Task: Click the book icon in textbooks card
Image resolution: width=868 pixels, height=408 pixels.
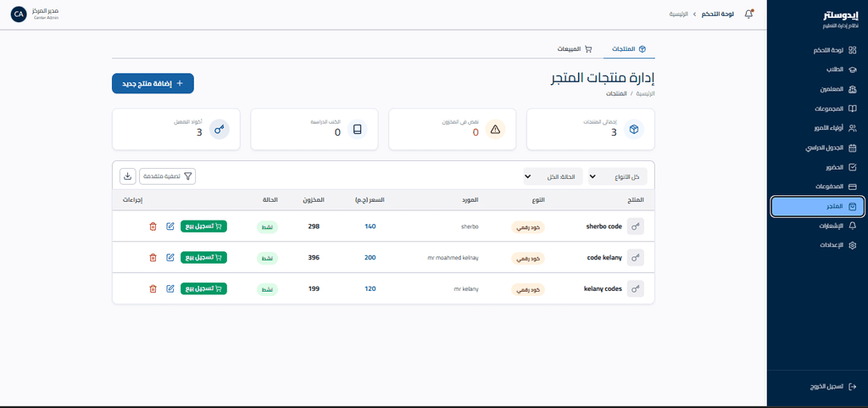Action: pyautogui.click(x=358, y=130)
